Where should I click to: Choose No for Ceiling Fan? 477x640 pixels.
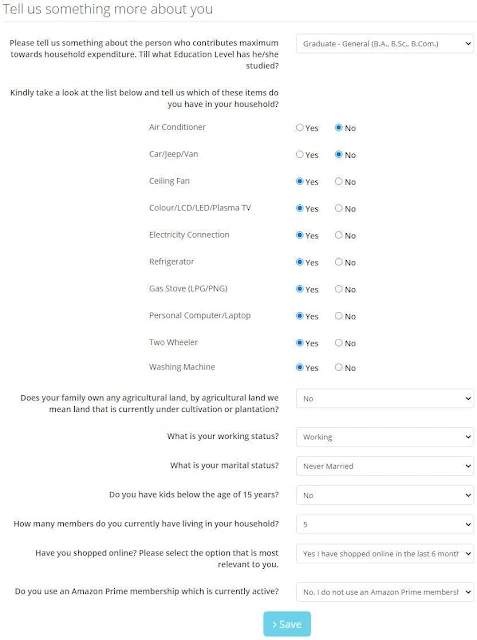(339, 181)
